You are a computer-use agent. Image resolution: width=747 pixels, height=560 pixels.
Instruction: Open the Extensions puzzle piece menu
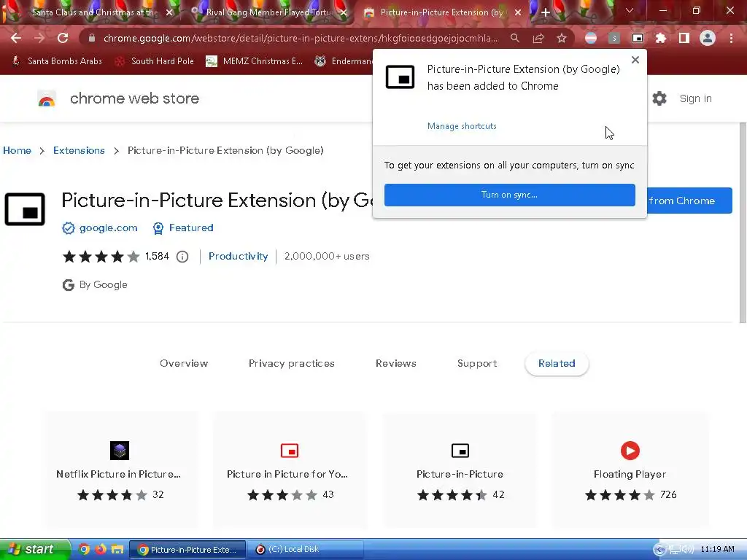tap(661, 38)
